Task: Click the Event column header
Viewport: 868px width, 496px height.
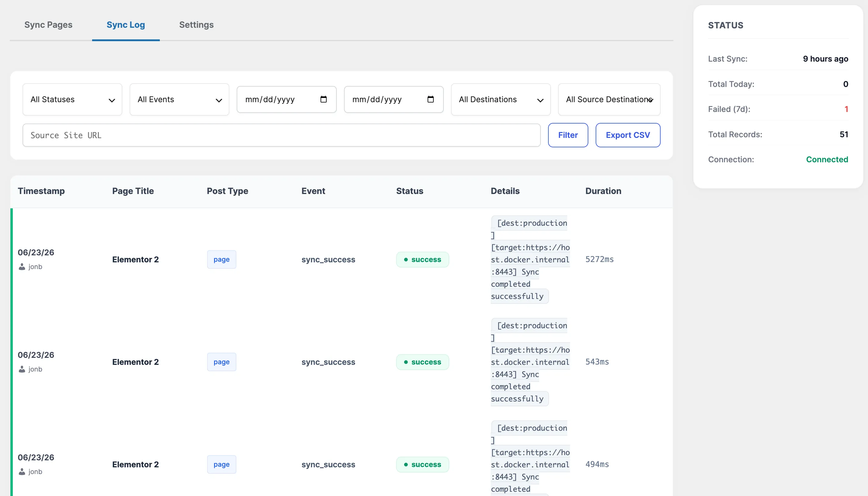Action: [313, 191]
